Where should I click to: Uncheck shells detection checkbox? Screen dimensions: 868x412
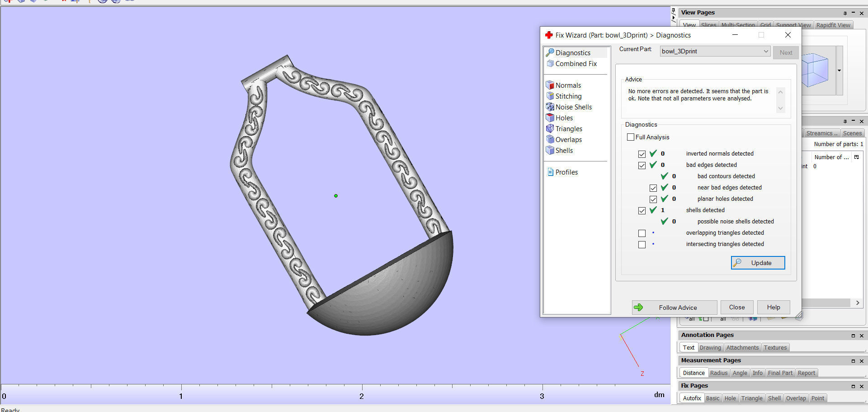[x=642, y=211]
